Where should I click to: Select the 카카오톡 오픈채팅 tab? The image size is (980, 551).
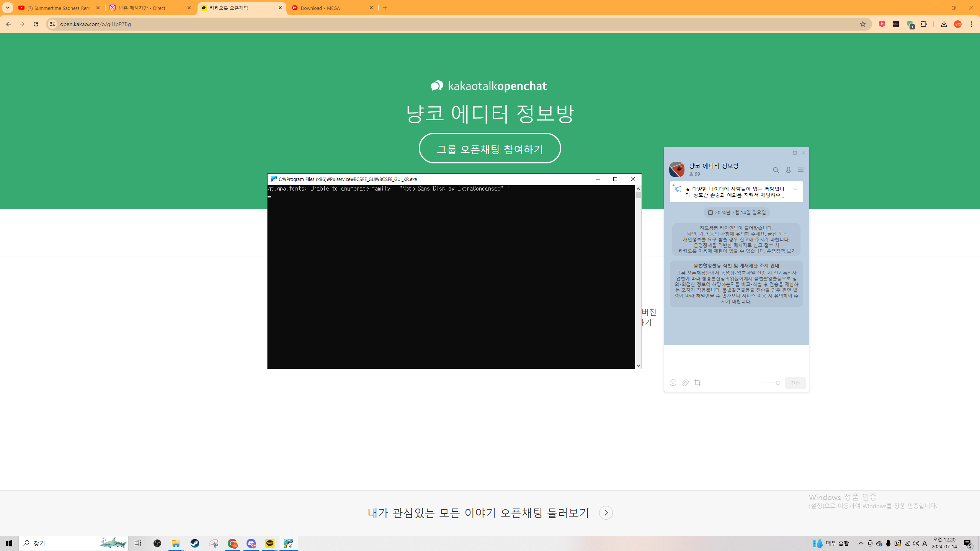(x=242, y=8)
